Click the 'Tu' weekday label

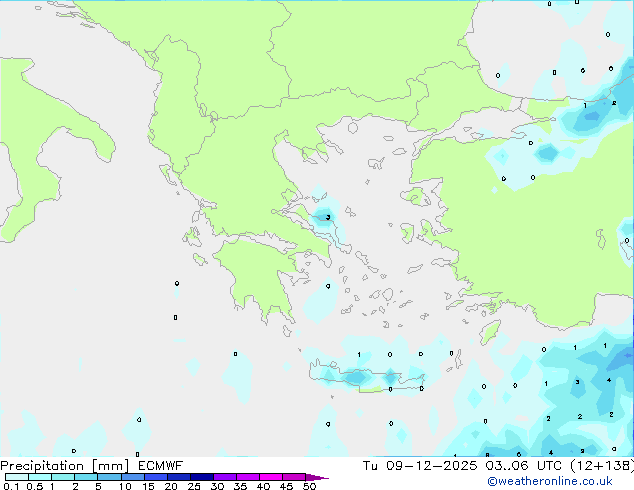(370, 466)
